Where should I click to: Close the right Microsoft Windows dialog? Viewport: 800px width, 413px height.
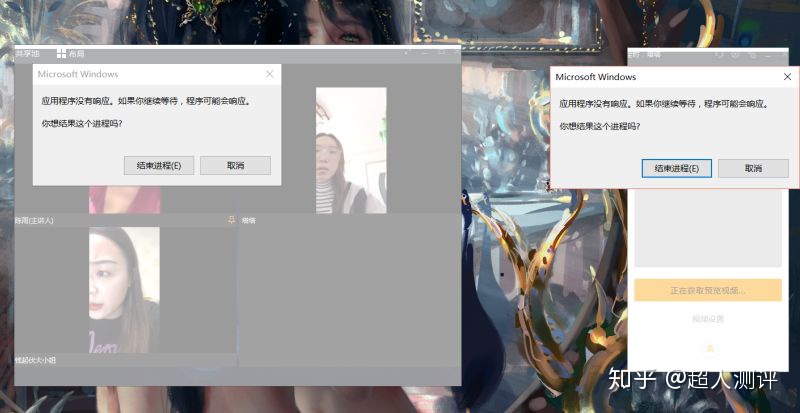click(787, 77)
